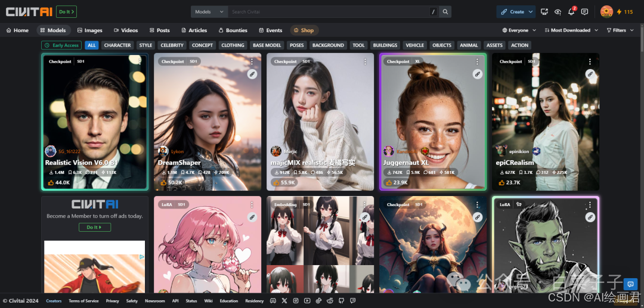Open the Everyone audience dropdown
Viewport: 644px width, 308px height.
click(519, 30)
